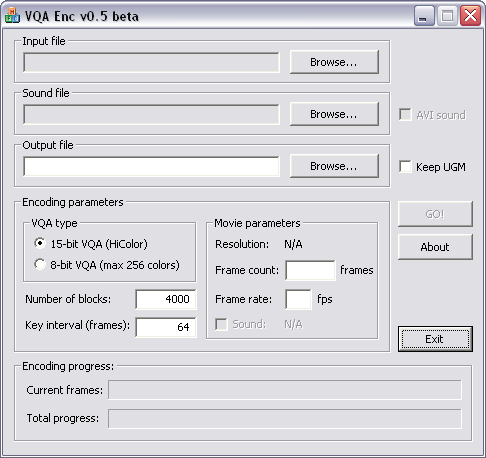Close the VQA Enc window
This screenshot has height=458, width=486.
(x=470, y=15)
